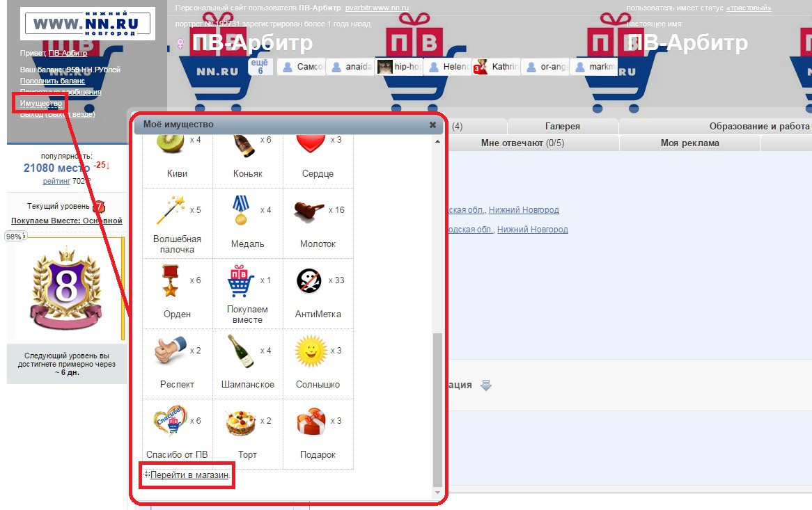The height and width of the screenshot is (510, 812).
Task: Click Пополнить баланс link
Action: pyautogui.click(x=52, y=81)
